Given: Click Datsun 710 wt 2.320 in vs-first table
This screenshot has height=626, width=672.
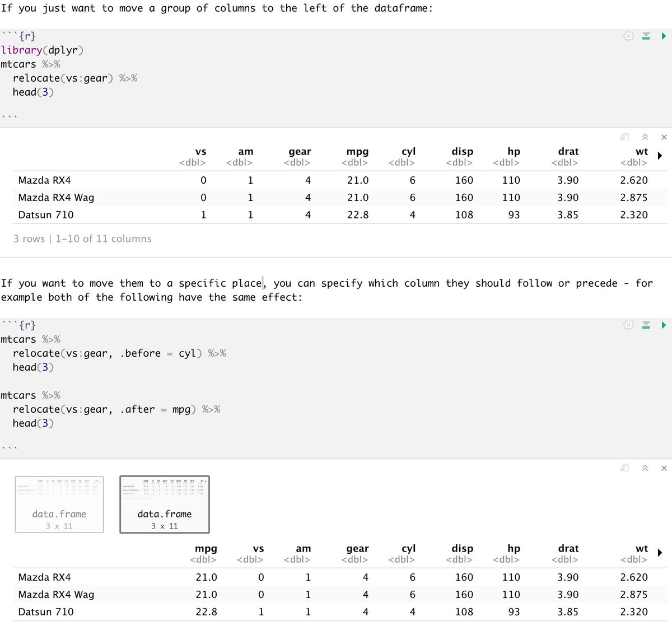Looking at the screenshot, I should tap(634, 215).
